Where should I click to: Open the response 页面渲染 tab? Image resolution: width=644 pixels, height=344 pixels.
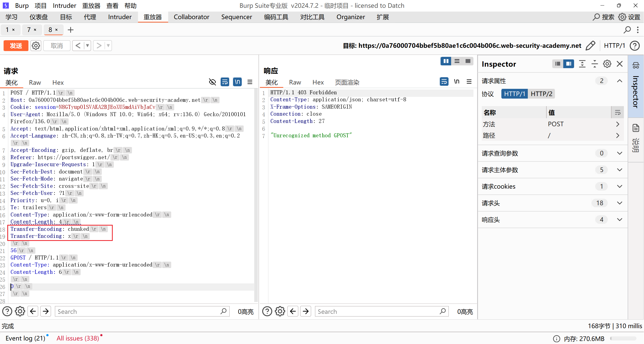coord(347,82)
